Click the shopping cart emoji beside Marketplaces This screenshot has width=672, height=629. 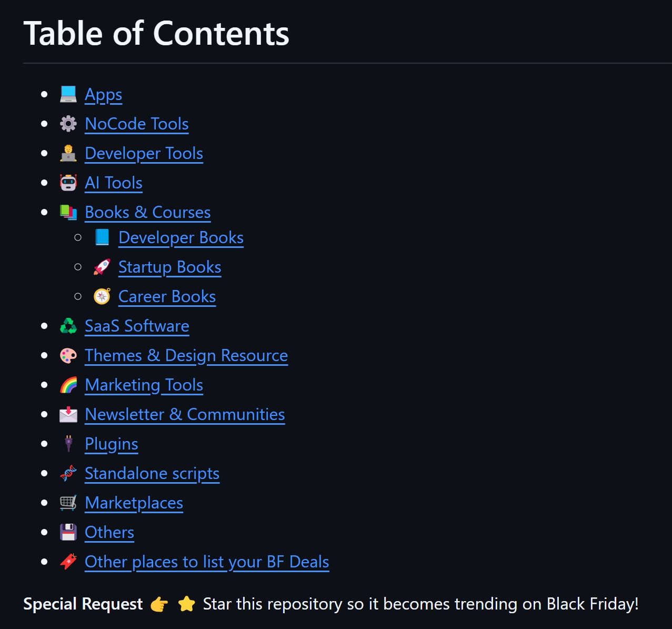(x=68, y=503)
